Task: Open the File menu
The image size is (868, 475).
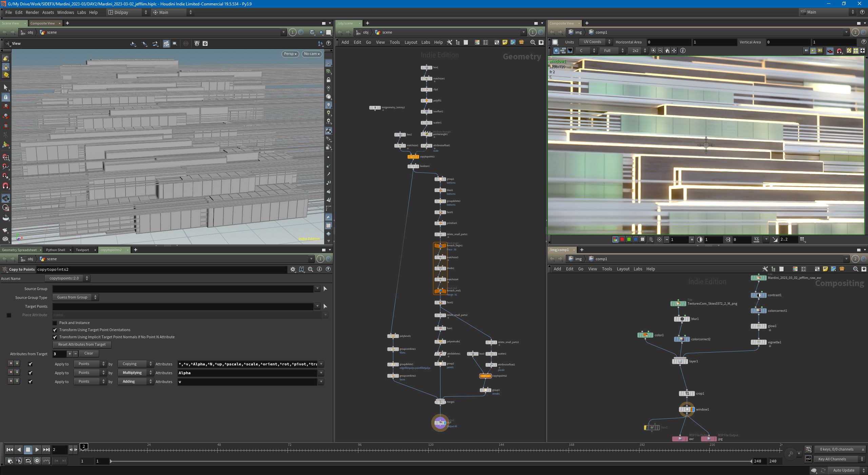Action: click(8, 12)
